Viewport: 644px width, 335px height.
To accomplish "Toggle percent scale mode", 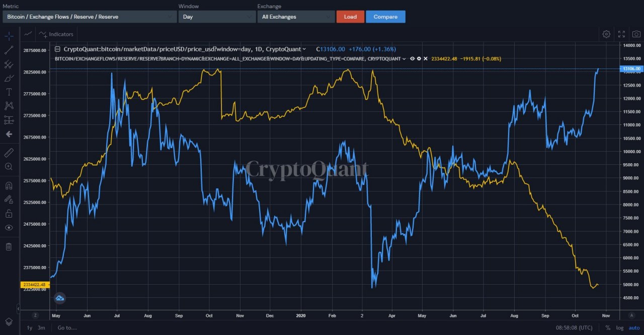I will (608, 327).
